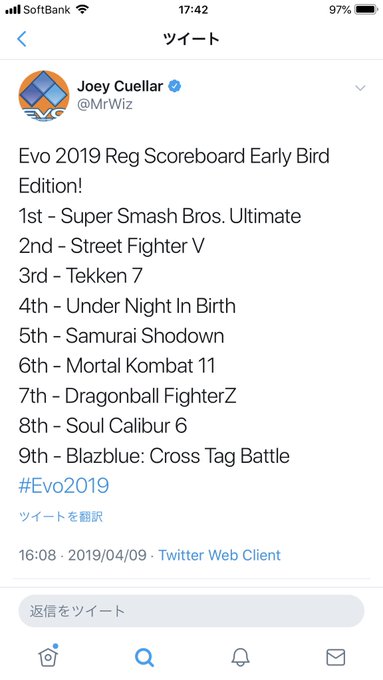Tap the Wi-Fi icon in status bar
Image resolution: width=383 pixels, height=680 pixels.
[82, 9]
